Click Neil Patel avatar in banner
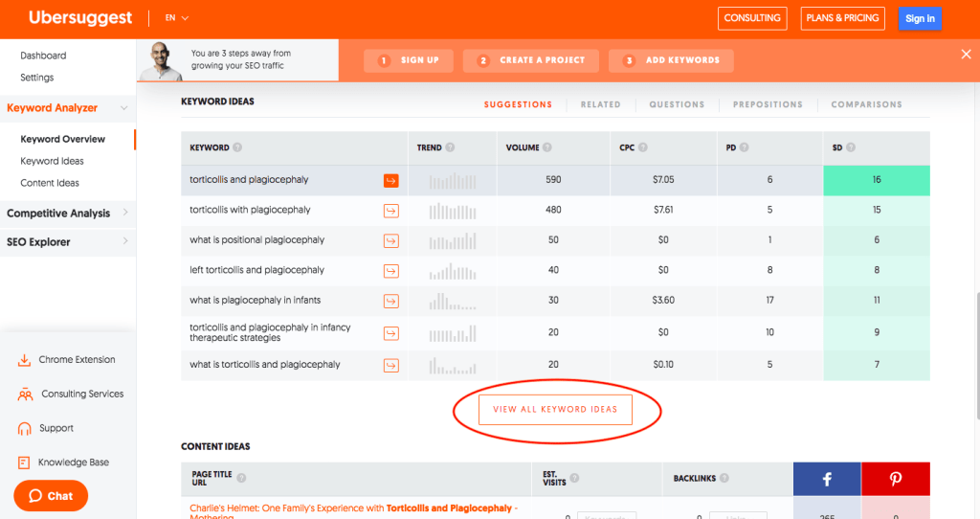980x519 pixels. [161, 61]
